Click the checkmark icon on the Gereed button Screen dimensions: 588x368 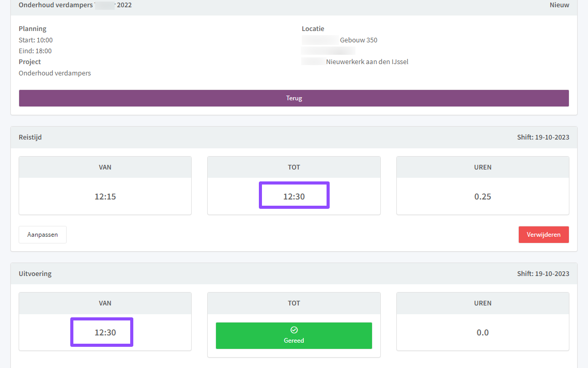pyautogui.click(x=294, y=330)
